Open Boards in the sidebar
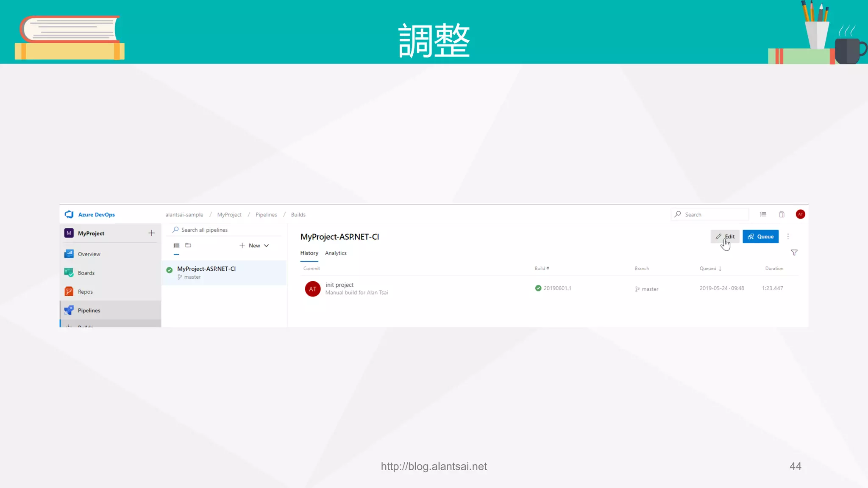Image resolution: width=868 pixels, height=488 pixels. 110,273
